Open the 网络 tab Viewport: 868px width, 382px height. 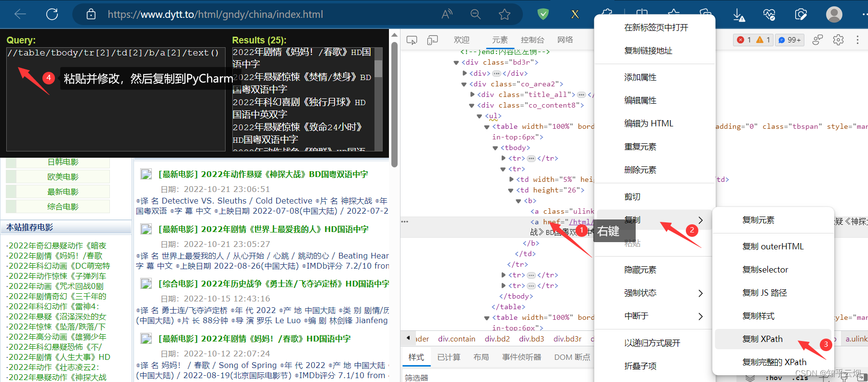(565, 40)
